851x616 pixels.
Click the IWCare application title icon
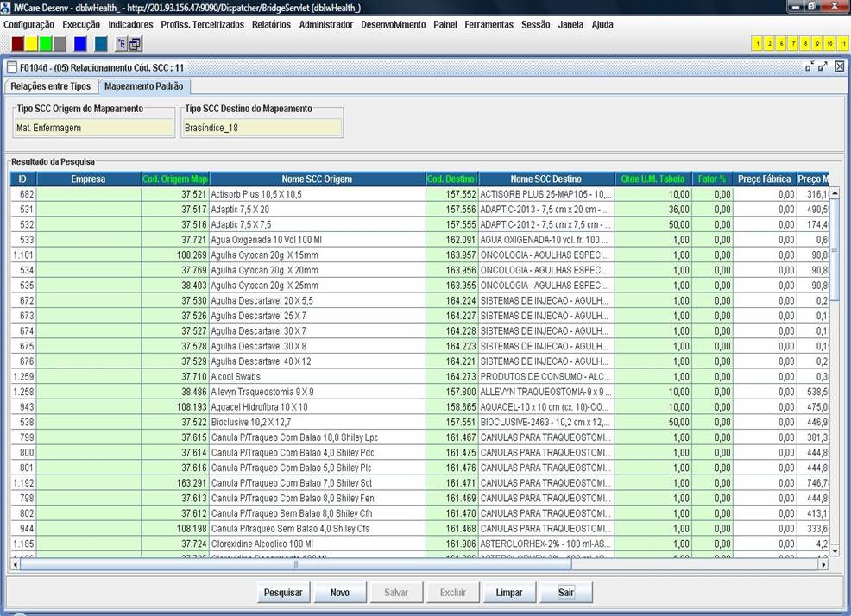pyautogui.click(x=6, y=7)
